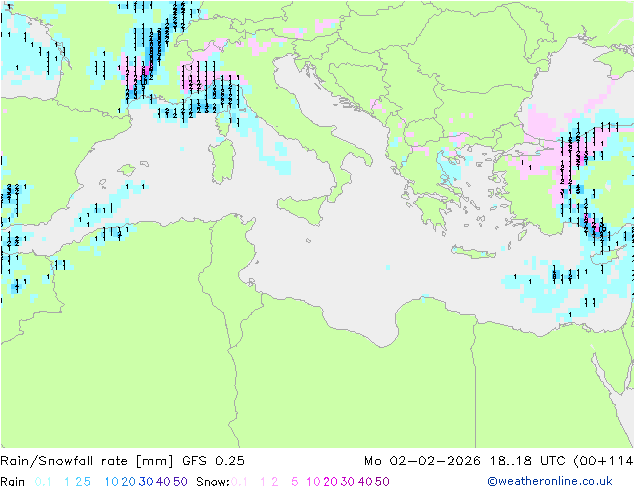634x490 pixels.
Task: Click the snow legend value 40
Action: click(x=365, y=482)
